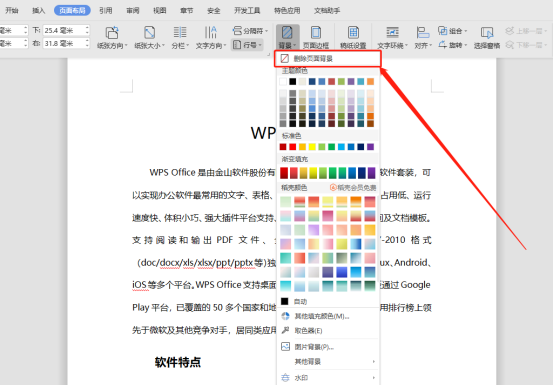Open the paper orientation (纸张方向) menu

tap(112, 37)
